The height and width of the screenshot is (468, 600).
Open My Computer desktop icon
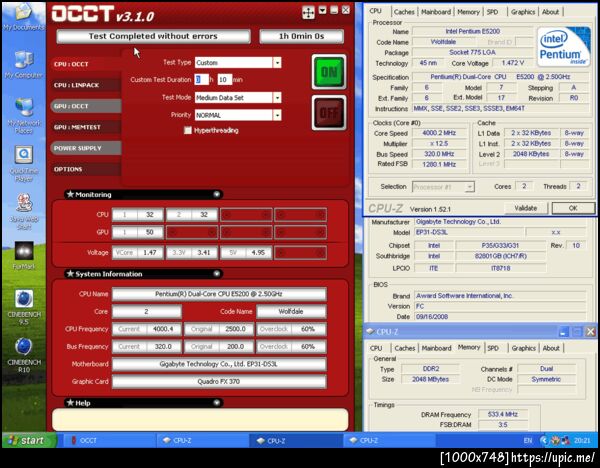coord(23,65)
